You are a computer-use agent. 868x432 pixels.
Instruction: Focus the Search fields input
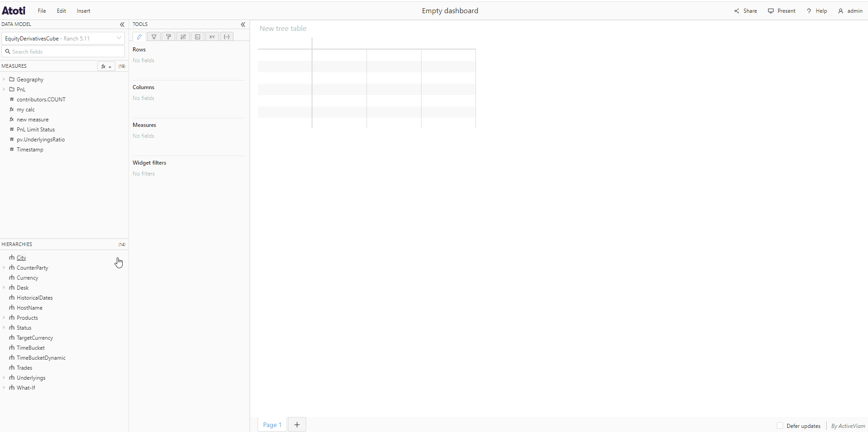(63, 51)
